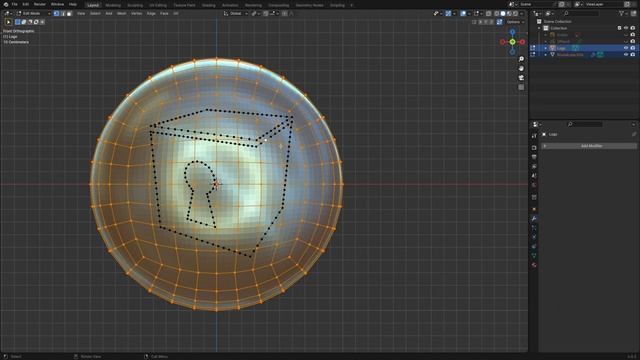This screenshot has width=640, height=360.
Task: Open the Edit menu in top bar
Action: pos(26,4)
